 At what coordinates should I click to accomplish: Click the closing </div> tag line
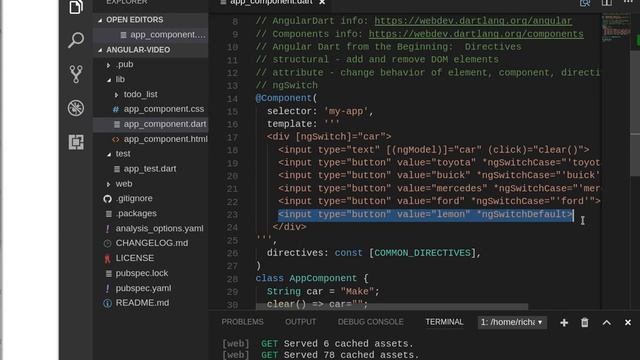tap(289, 227)
